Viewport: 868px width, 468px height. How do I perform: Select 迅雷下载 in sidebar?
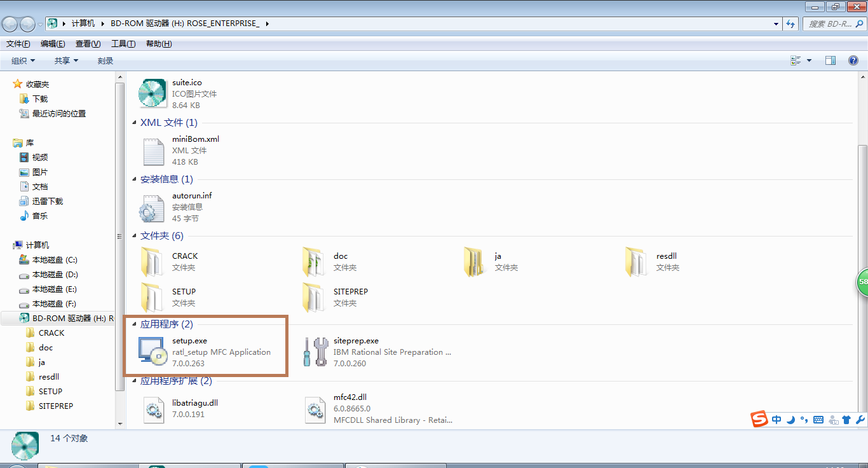click(x=48, y=201)
